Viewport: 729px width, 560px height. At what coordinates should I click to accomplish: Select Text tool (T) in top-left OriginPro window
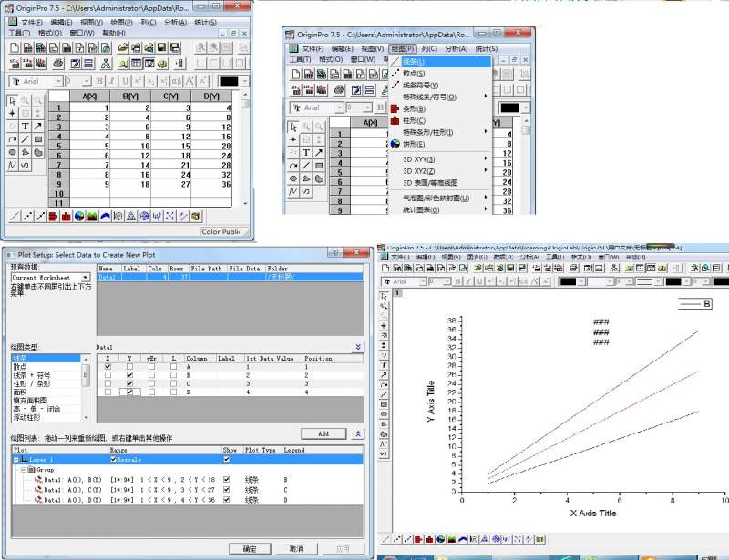click(x=26, y=126)
